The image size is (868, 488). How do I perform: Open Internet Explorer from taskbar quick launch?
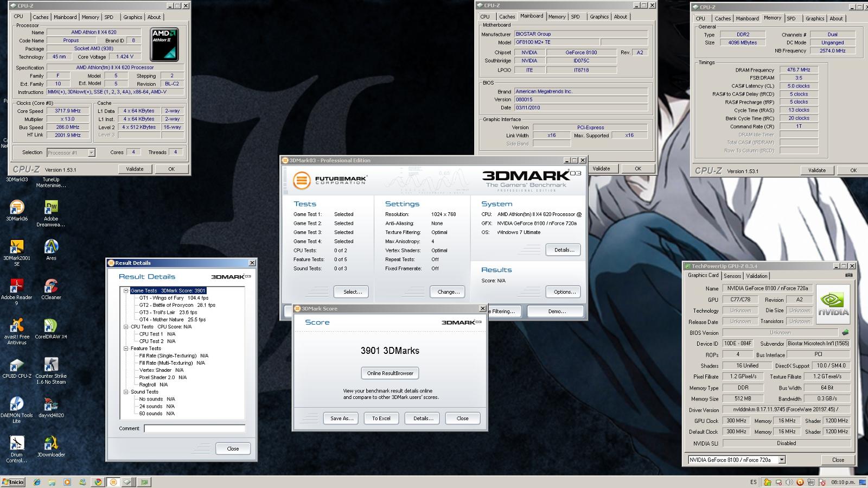pyautogui.click(x=37, y=482)
